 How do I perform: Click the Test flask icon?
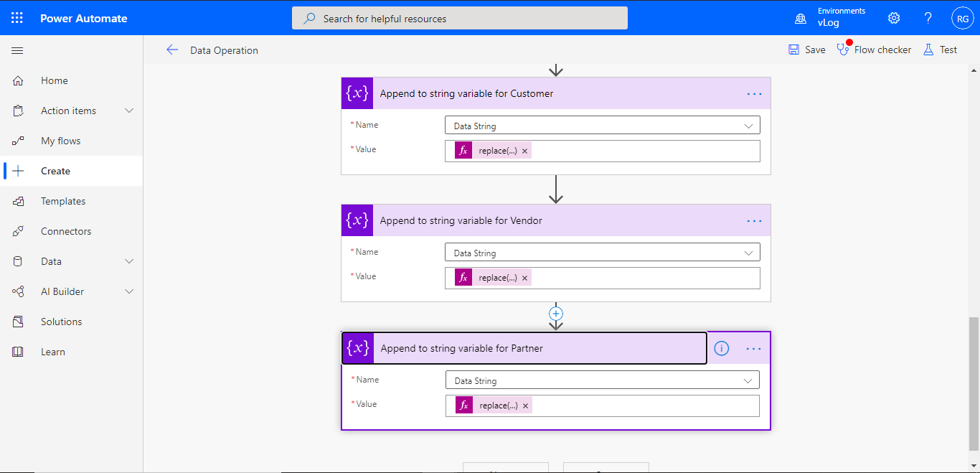coord(928,50)
